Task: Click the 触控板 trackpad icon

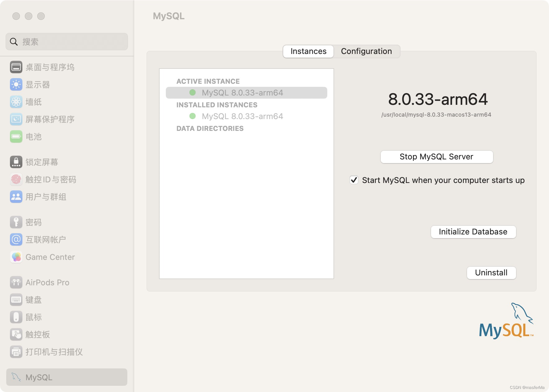Action: point(16,334)
